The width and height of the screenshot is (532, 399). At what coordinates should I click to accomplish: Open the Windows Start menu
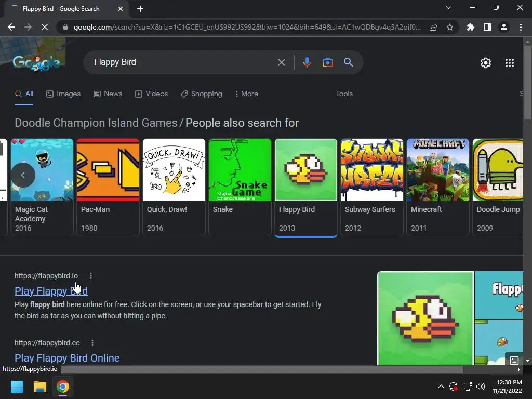[x=17, y=387]
